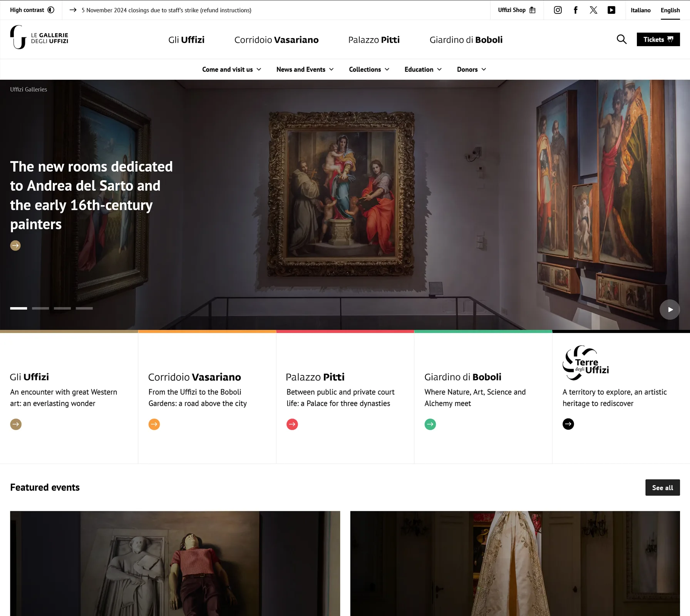Open the featured event with white gown image
The image size is (690, 616).
pyautogui.click(x=515, y=563)
